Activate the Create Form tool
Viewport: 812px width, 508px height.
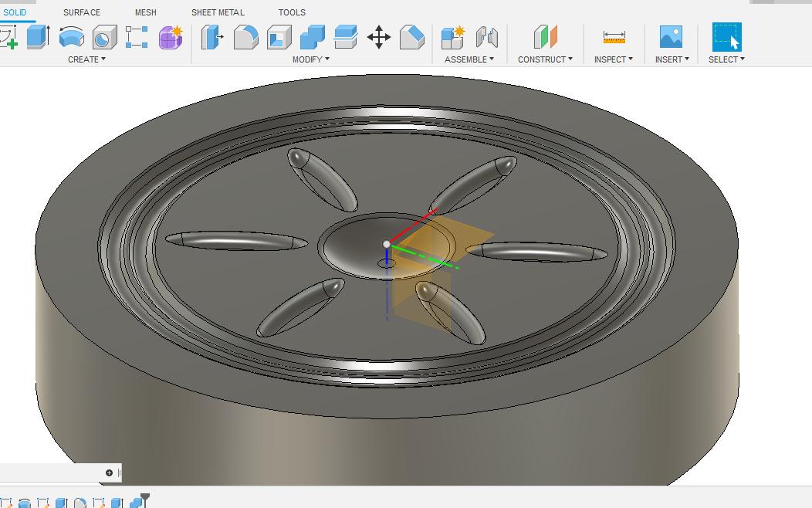pyautogui.click(x=169, y=37)
